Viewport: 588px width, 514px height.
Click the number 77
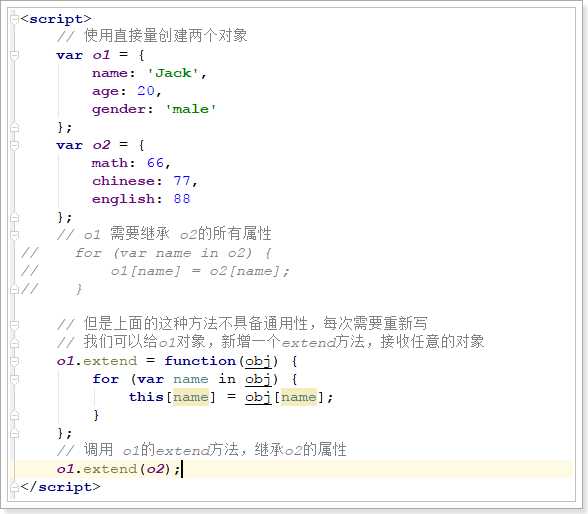(x=182, y=181)
